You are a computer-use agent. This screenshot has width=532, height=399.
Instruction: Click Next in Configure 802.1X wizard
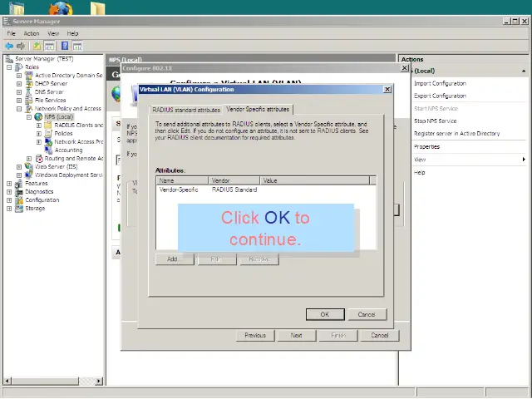297,335
